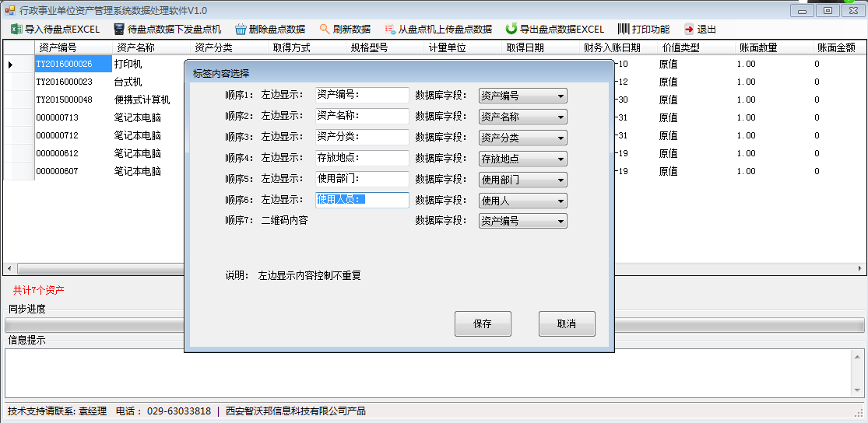The height and width of the screenshot is (423, 868).
Task: Sort by the 资产编号 column header
Action: (72, 47)
